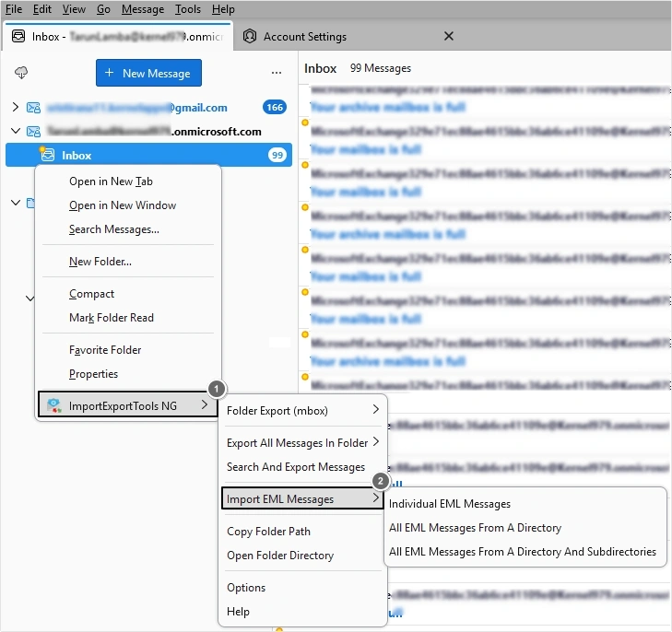Open the View menu
The image size is (672, 632).
pos(74,9)
